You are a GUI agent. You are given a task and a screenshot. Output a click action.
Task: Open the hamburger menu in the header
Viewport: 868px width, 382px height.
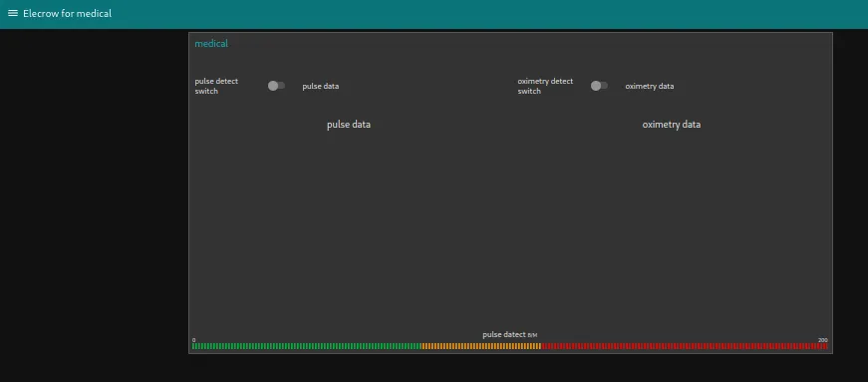pyautogui.click(x=13, y=13)
